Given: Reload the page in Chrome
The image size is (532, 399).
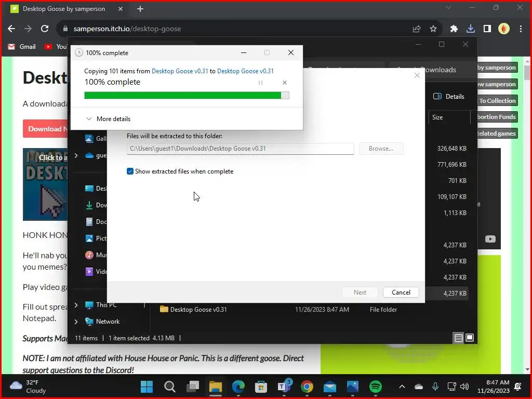Looking at the screenshot, I should (45, 29).
